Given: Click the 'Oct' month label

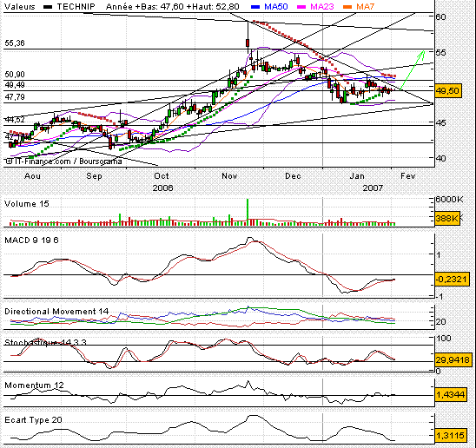Looking at the screenshot, I should pyautogui.click(x=162, y=176).
